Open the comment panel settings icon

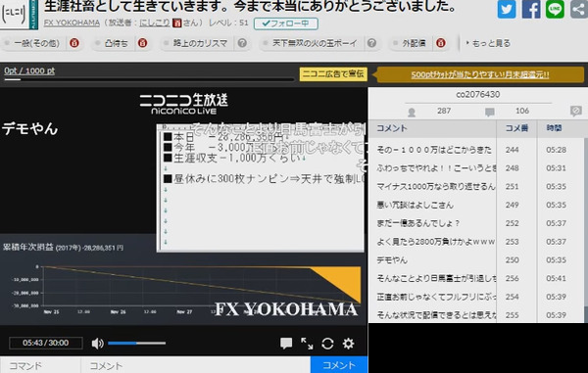[575, 111]
